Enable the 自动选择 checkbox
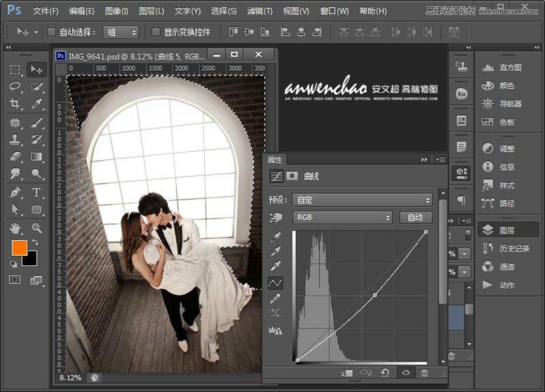The width and height of the screenshot is (545, 392). click(50, 31)
